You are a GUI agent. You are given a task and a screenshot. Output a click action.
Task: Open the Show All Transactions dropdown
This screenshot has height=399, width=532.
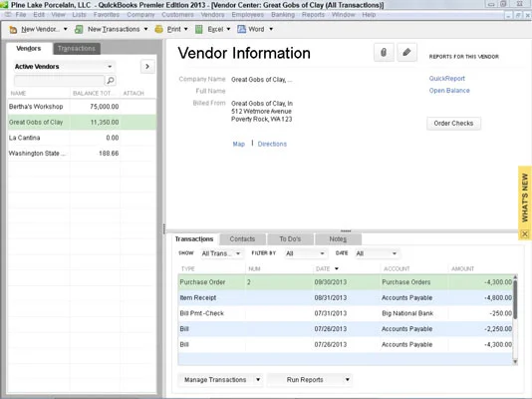pyautogui.click(x=221, y=253)
